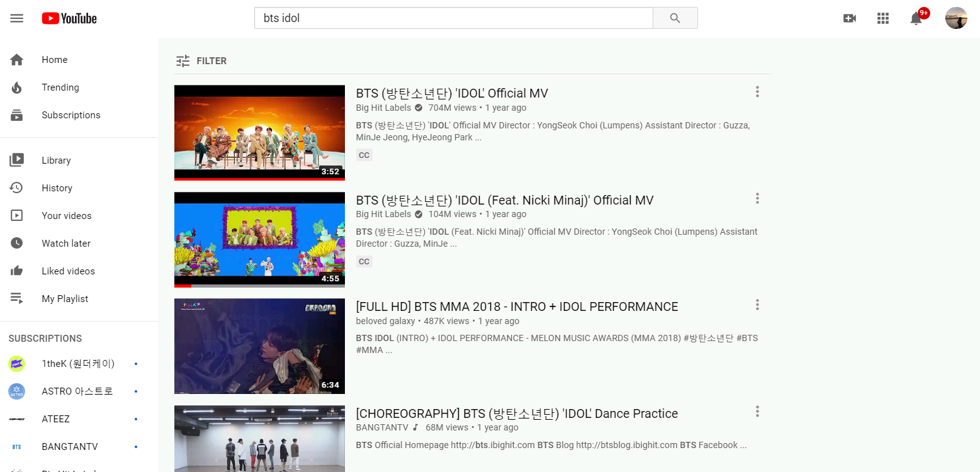Click SUBSCRIPTIONS section heading
This screenshot has height=472, width=980.
pos(45,339)
